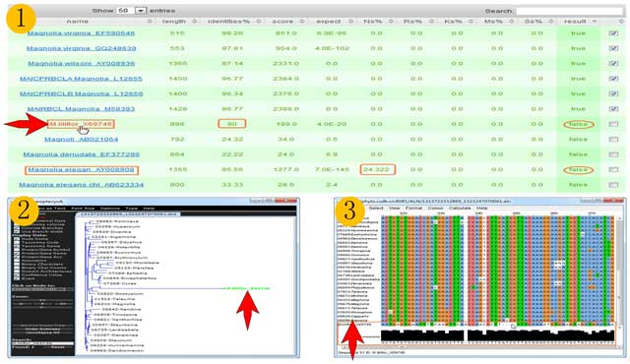
Task: Sort by identities% column sort icon
Action: pyautogui.click(x=258, y=22)
